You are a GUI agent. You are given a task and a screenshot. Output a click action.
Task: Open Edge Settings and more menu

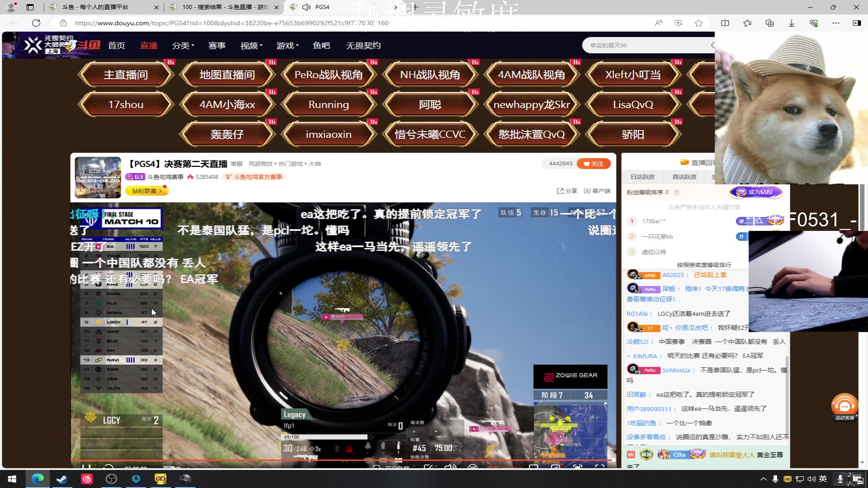click(x=836, y=23)
